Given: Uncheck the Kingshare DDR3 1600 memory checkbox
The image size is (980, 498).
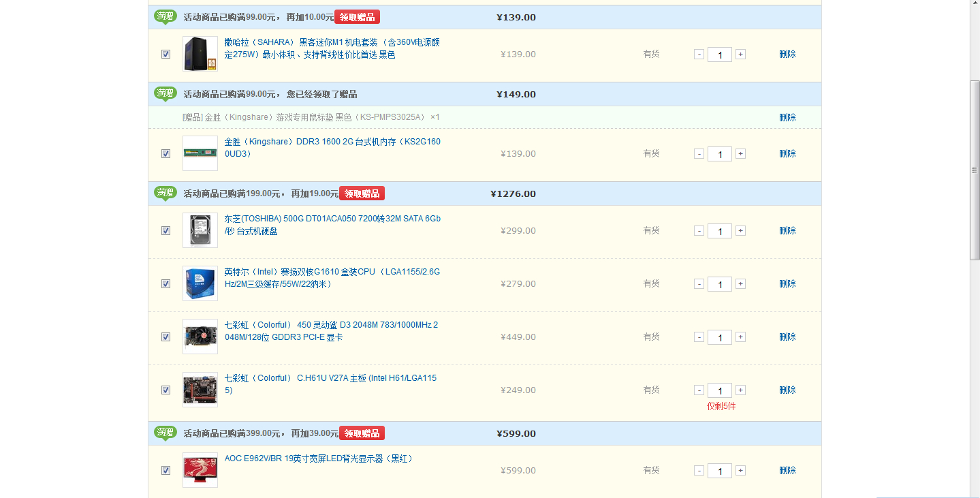Looking at the screenshot, I should tap(165, 154).
